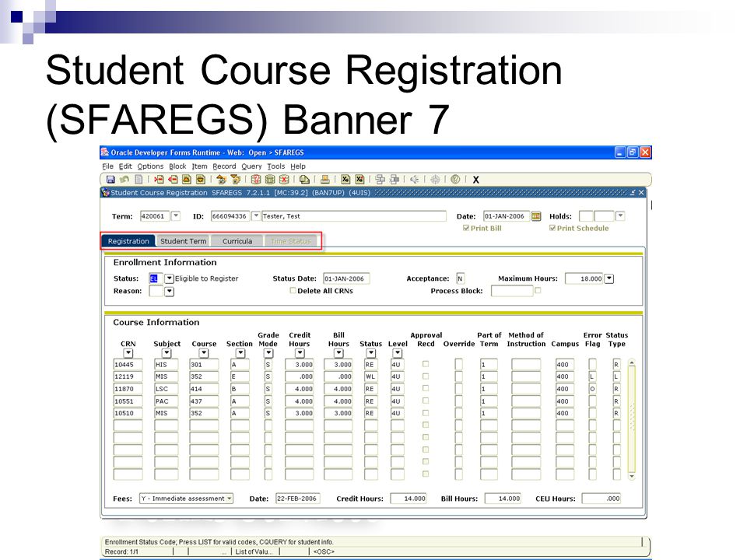This screenshot has width=747, height=560.
Task: Open the ID lookup dropdown arrow
Action: [256, 215]
